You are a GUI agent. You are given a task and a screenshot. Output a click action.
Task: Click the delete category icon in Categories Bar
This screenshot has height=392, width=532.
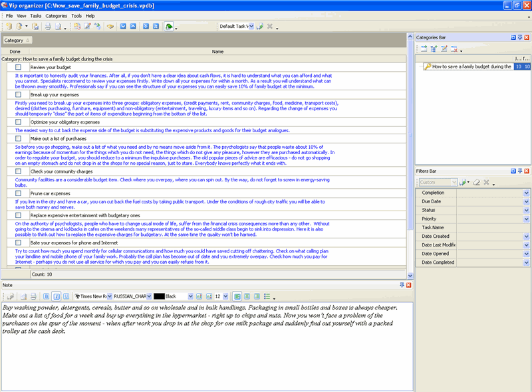tap(454, 49)
